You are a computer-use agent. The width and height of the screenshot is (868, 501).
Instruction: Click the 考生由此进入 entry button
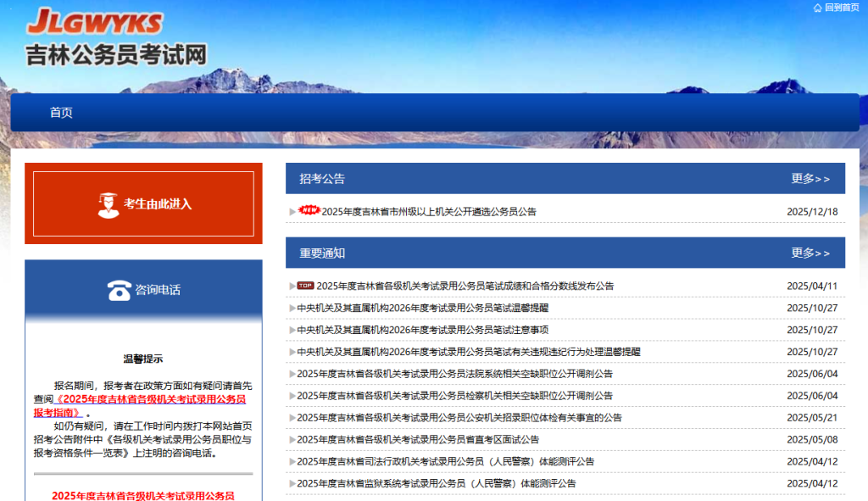click(142, 203)
